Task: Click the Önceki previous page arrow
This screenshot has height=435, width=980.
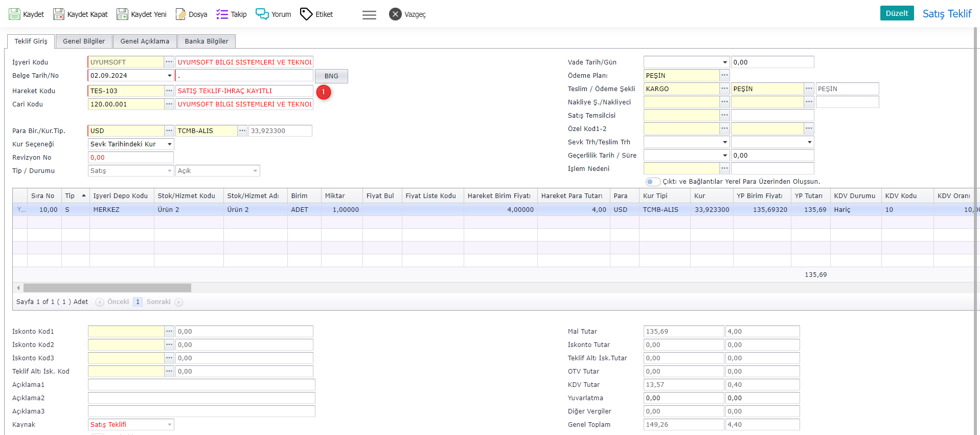Action: [100, 302]
